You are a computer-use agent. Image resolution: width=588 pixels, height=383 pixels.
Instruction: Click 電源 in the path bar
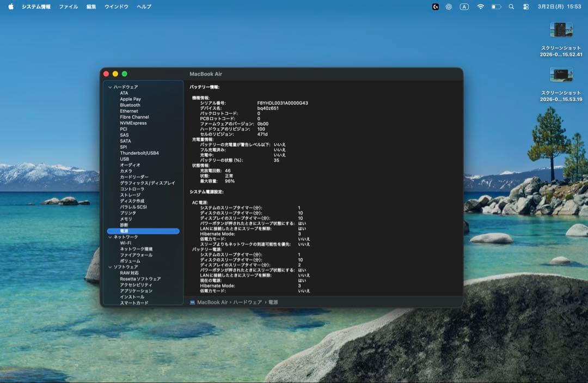273,302
